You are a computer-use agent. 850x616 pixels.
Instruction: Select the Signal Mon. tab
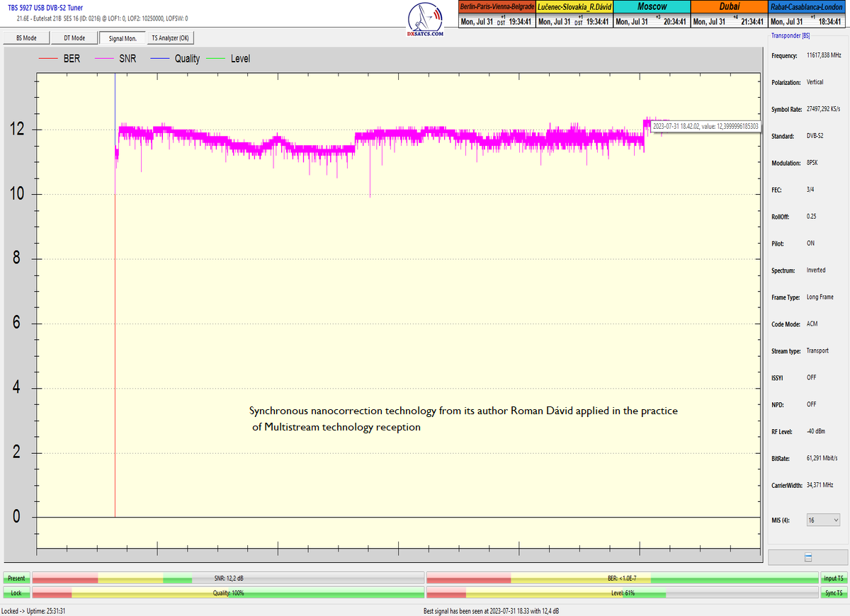pyautogui.click(x=122, y=38)
